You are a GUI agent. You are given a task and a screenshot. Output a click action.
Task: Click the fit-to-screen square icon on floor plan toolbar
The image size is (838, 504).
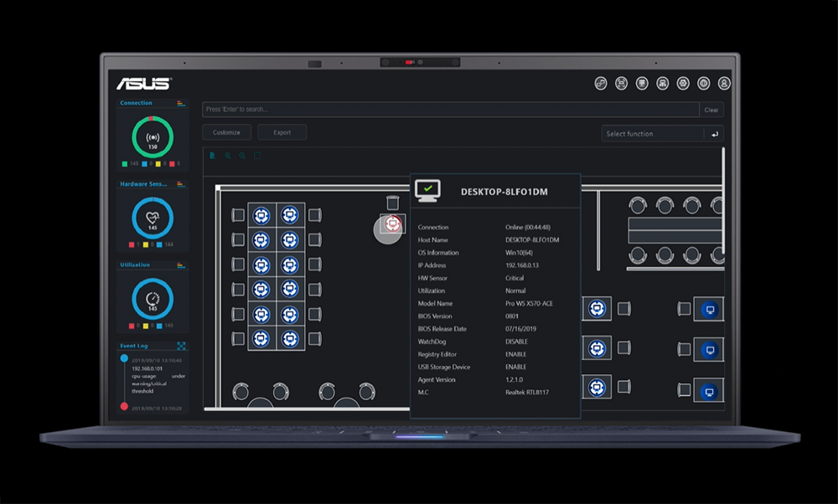(257, 156)
